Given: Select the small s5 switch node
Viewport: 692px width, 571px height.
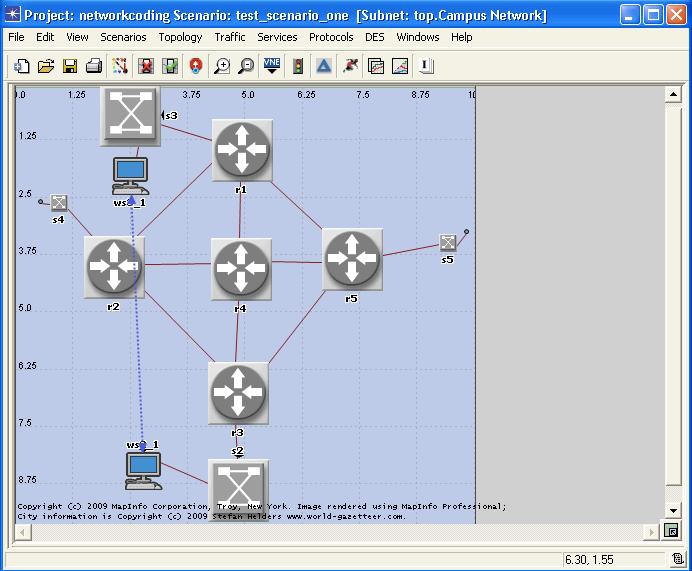Looking at the screenshot, I should click(448, 243).
